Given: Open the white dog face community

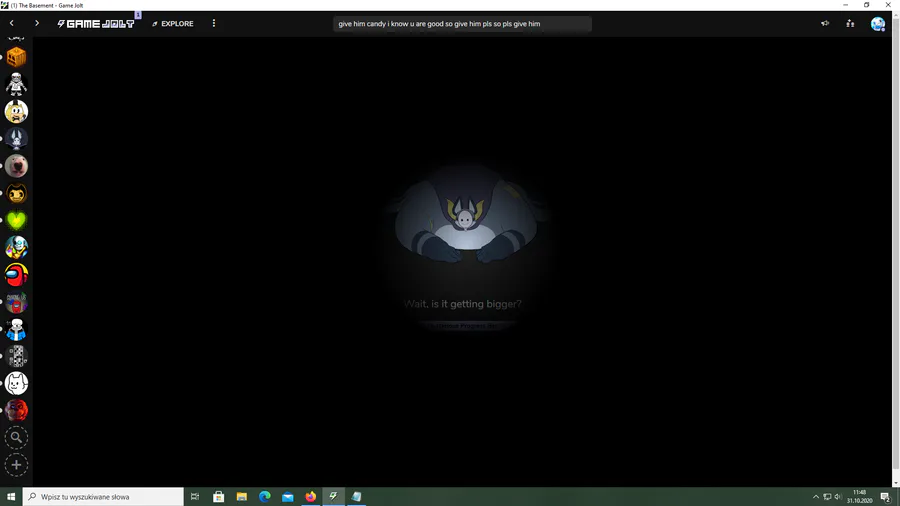Looking at the screenshot, I should 16,166.
